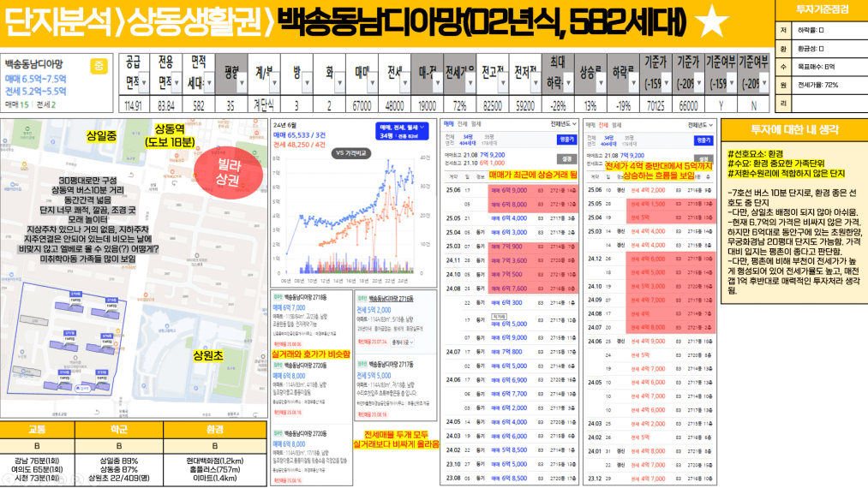Click the 현대백화점(1.2km) entry under 환경

pyautogui.click(x=215, y=461)
